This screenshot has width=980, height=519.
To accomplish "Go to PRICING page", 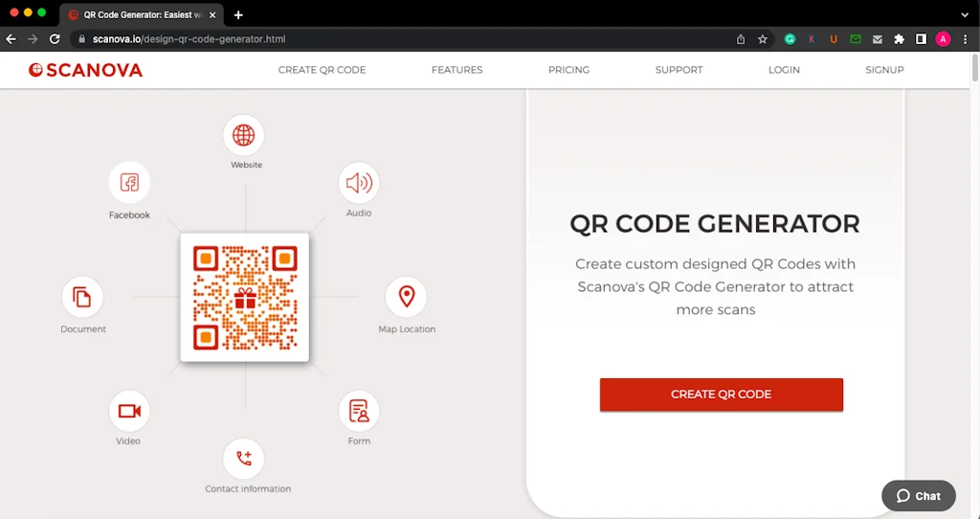I will [x=568, y=70].
